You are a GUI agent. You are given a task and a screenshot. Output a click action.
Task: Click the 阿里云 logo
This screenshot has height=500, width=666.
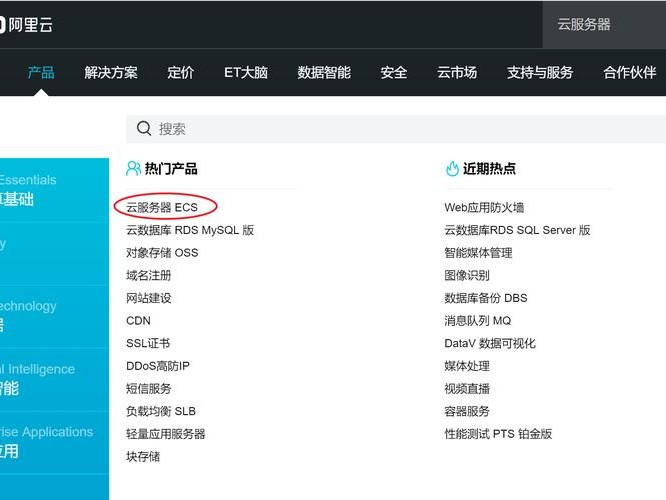pos(26,25)
